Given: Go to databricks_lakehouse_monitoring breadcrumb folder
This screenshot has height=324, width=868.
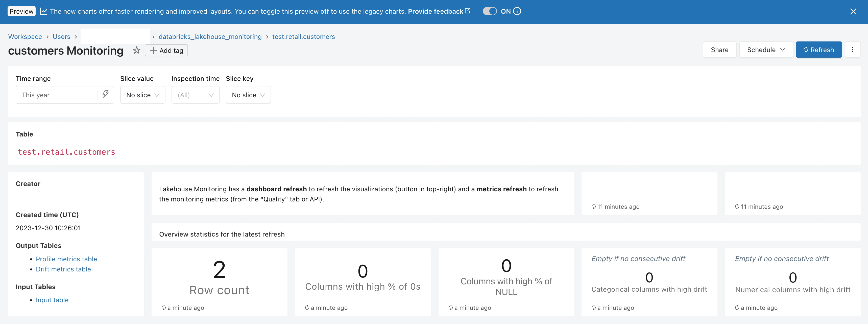Looking at the screenshot, I should 210,37.
